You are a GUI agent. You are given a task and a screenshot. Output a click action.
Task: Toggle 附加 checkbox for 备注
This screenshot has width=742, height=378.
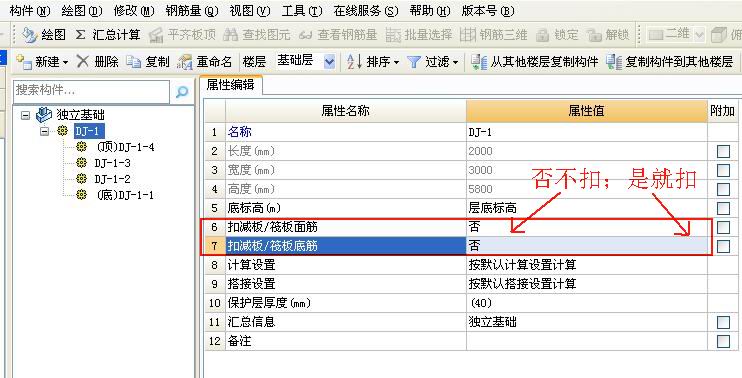(x=723, y=341)
